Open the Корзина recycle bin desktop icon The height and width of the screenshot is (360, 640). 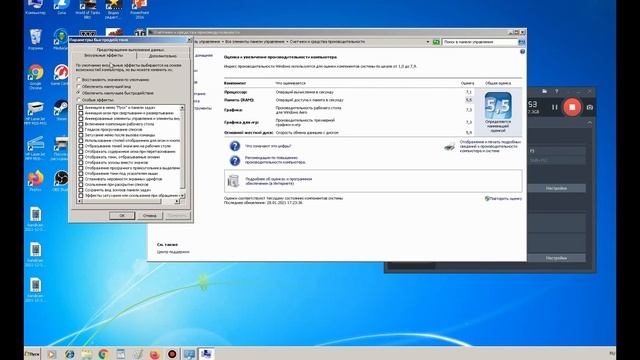click(36, 39)
